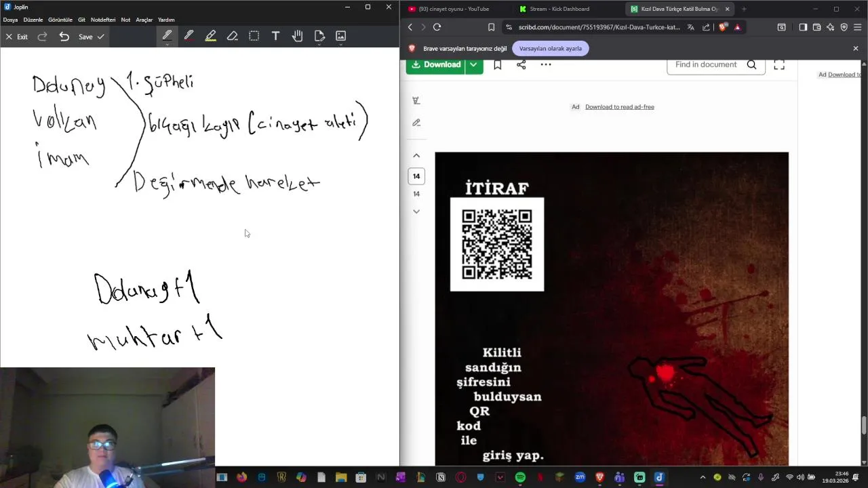This screenshot has width=868, height=488.
Task: Show hidden system tray icons
Action: [x=703, y=477]
